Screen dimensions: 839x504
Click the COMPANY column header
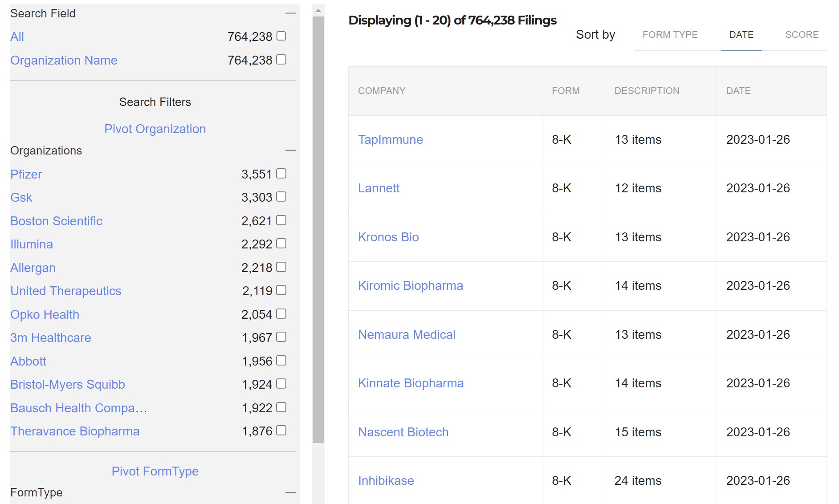(x=382, y=91)
